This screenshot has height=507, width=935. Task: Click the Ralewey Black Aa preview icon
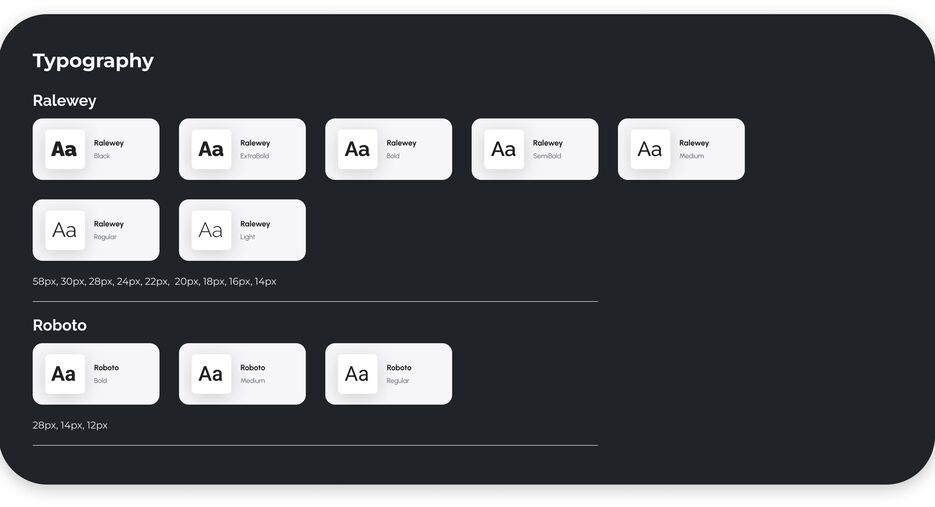click(x=65, y=149)
